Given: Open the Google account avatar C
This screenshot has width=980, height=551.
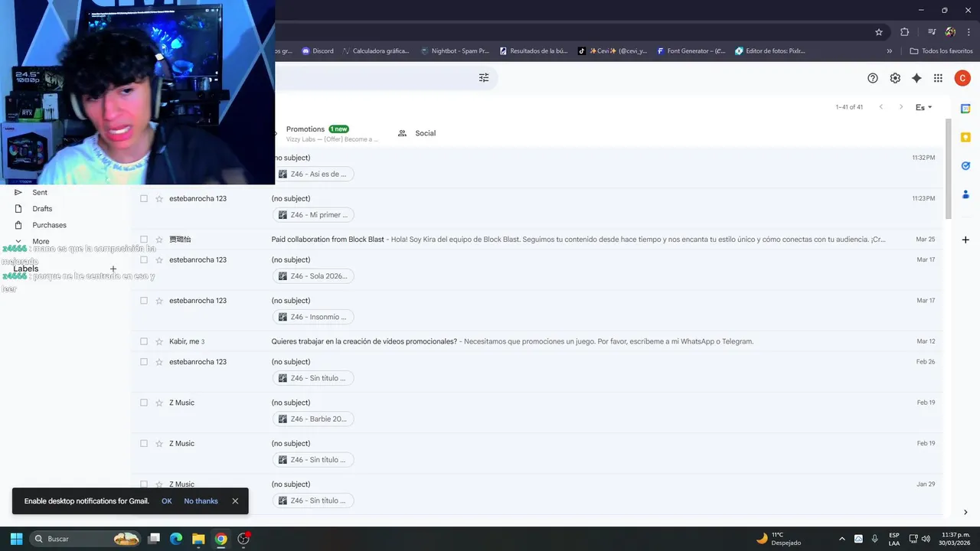Looking at the screenshot, I should click(962, 78).
